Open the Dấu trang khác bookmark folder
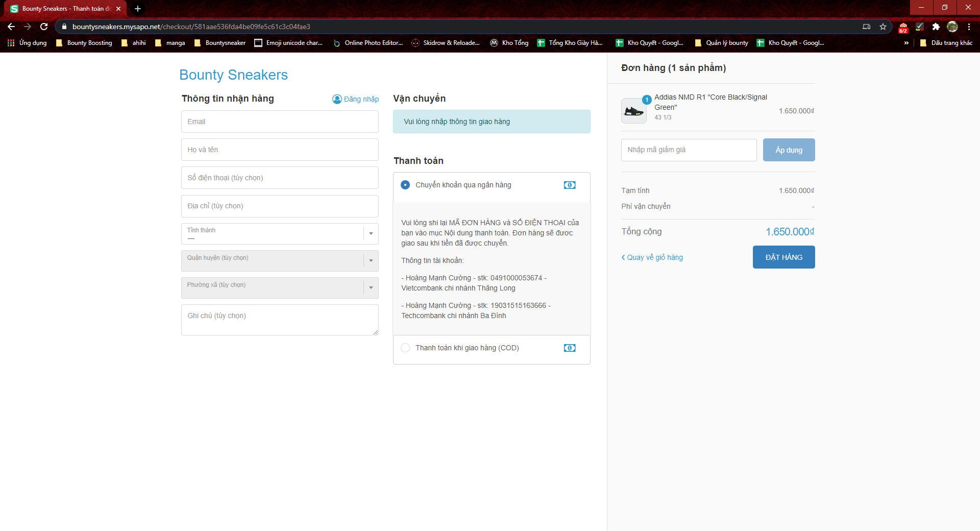Image resolution: width=980 pixels, height=531 pixels. coord(946,43)
